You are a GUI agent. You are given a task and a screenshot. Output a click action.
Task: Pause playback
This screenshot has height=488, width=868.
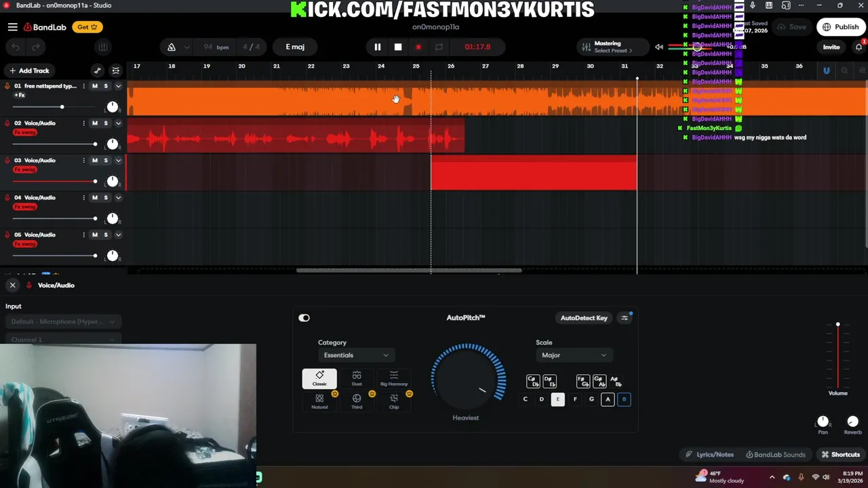coord(378,47)
